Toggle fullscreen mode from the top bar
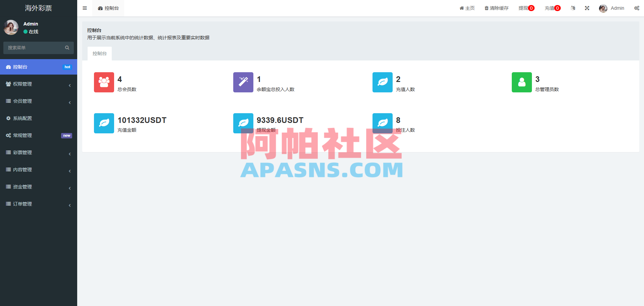The image size is (644, 306). click(587, 8)
